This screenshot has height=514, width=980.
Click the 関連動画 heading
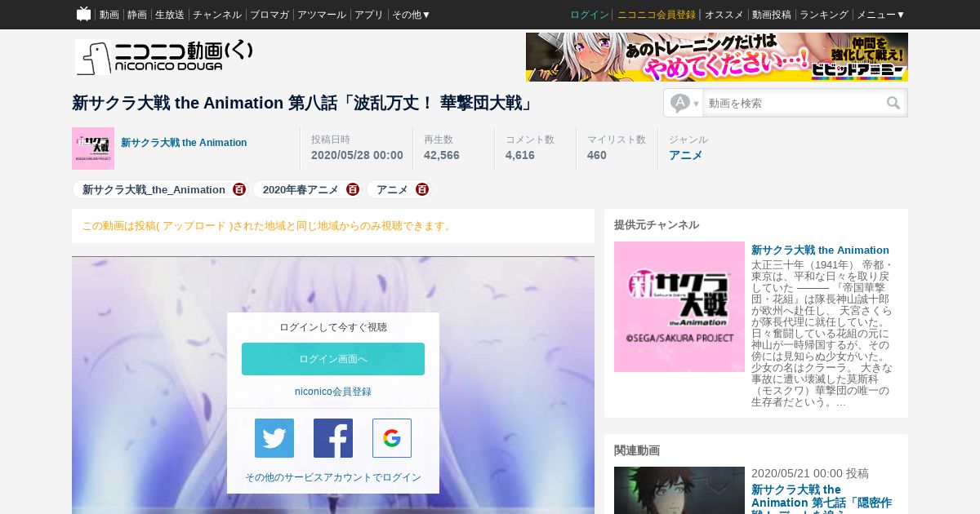pos(637,450)
